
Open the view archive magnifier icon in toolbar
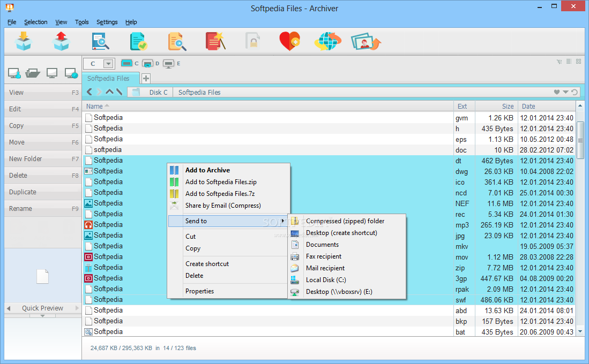pos(100,41)
